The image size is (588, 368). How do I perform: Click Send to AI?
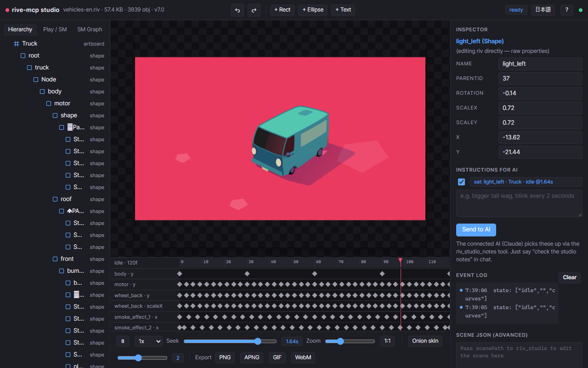(476, 230)
